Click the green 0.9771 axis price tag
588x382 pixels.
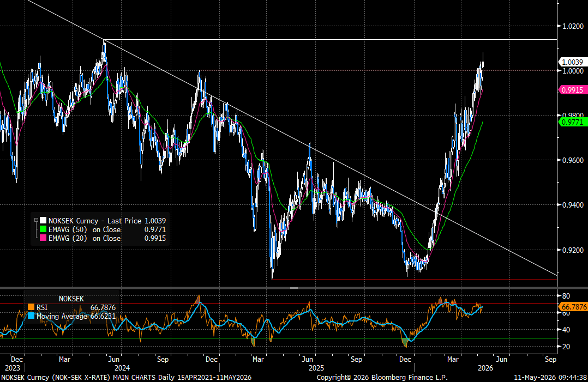tap(573, 122)
